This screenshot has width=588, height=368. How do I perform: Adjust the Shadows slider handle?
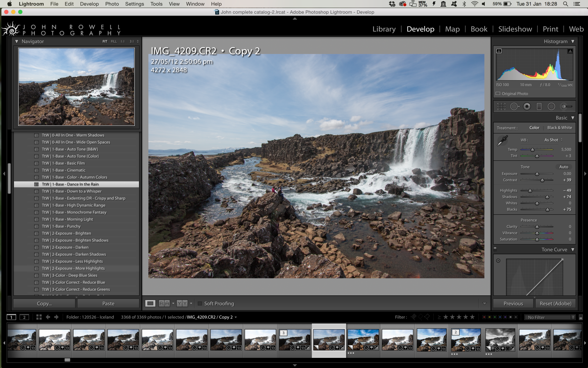(x=547, y=197)
